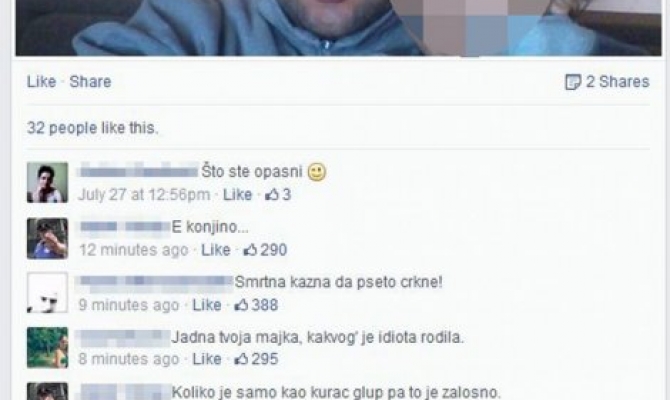
Task: Like the 'Jadna tvoja majka' comment
Action: click(x=207, y=359)
